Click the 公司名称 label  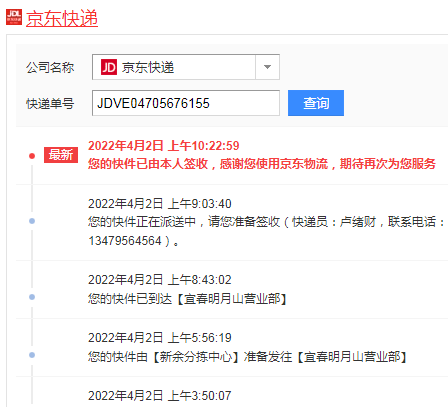click(x=50, y=67)
